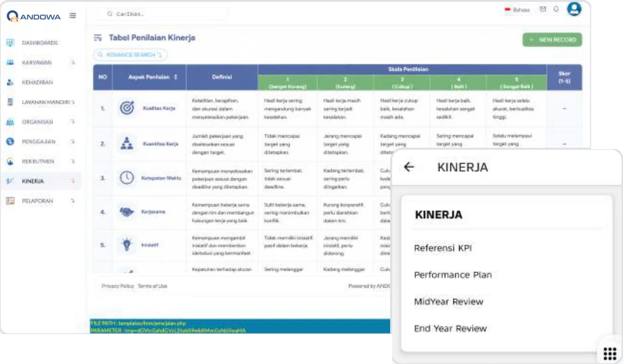Select the Kualitas Kerja row label
The image size is (623, 364).
click(159, 108)
